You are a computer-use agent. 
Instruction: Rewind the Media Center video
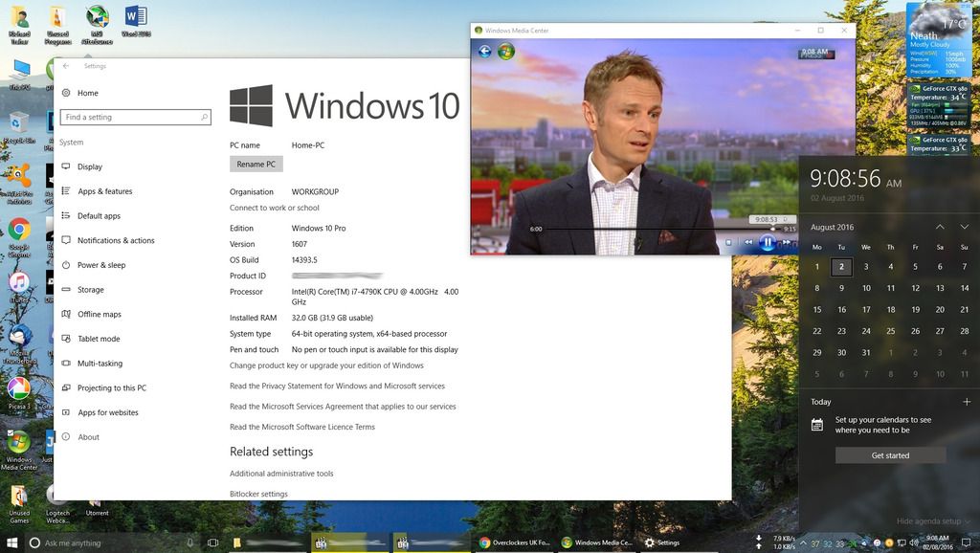pyautogui.click(x=748, y=242)
